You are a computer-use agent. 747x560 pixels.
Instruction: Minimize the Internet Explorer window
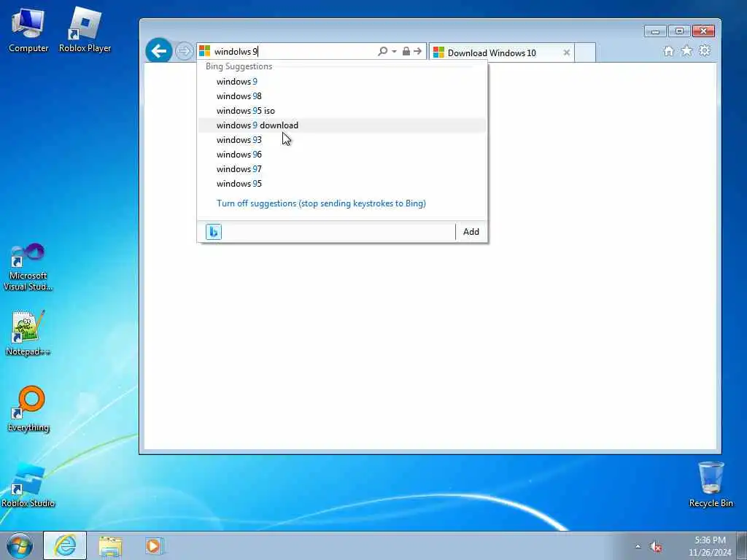(655, 31)
